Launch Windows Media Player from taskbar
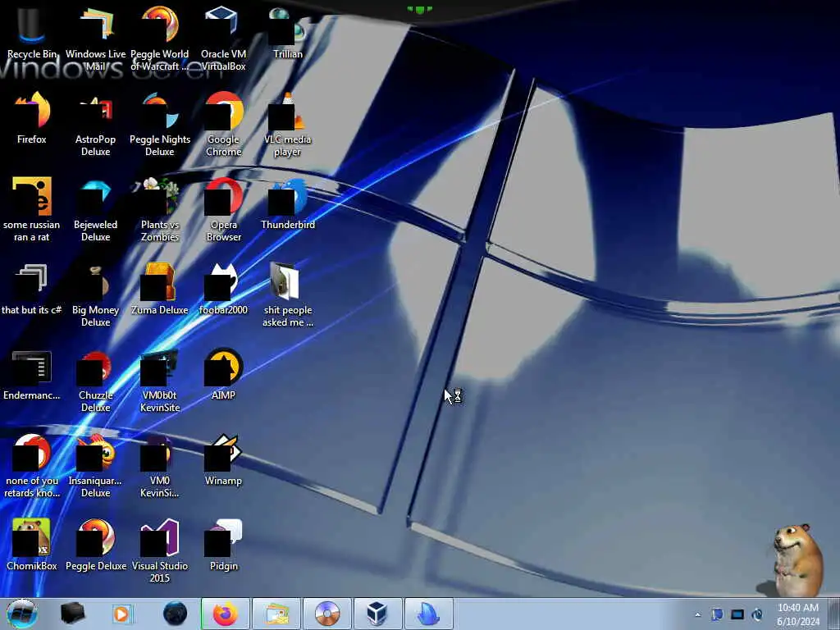This screenshot has height=630, width=840. 122,614
